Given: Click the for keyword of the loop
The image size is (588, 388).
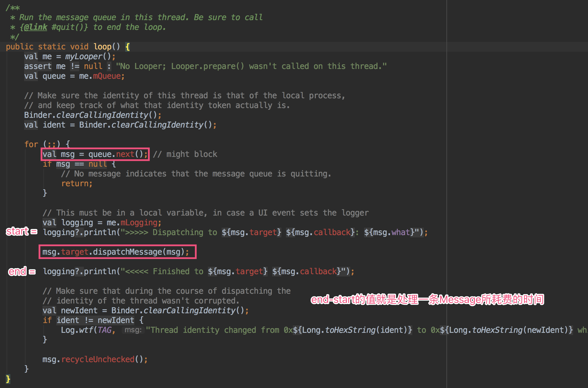Looking at the screenshot, I should coord(31,144).
